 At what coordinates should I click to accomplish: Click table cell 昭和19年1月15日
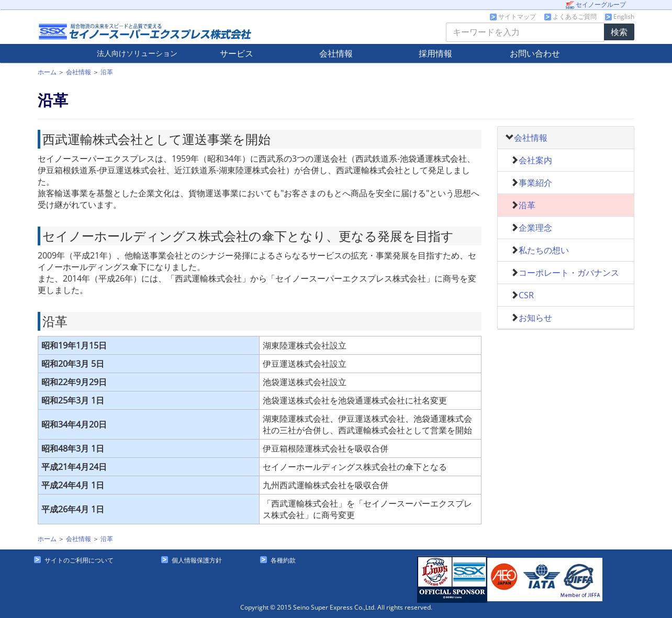click(x=149, y=345)
